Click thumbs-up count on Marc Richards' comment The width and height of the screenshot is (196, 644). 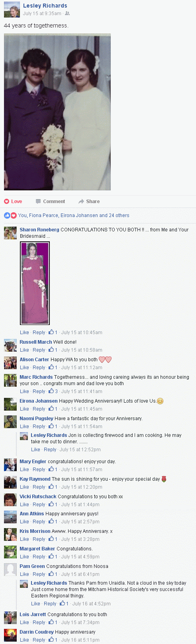[x=53, y=391]
